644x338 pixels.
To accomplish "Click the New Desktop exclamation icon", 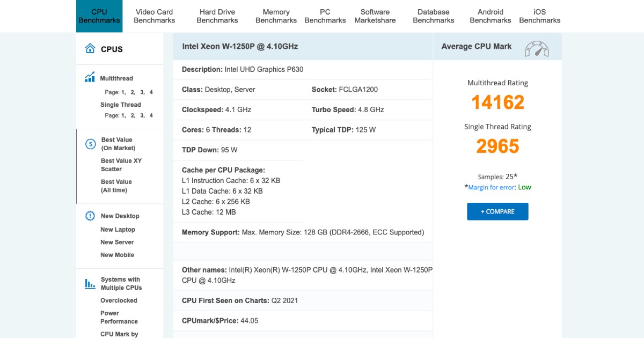I will (x=90, y=216).
